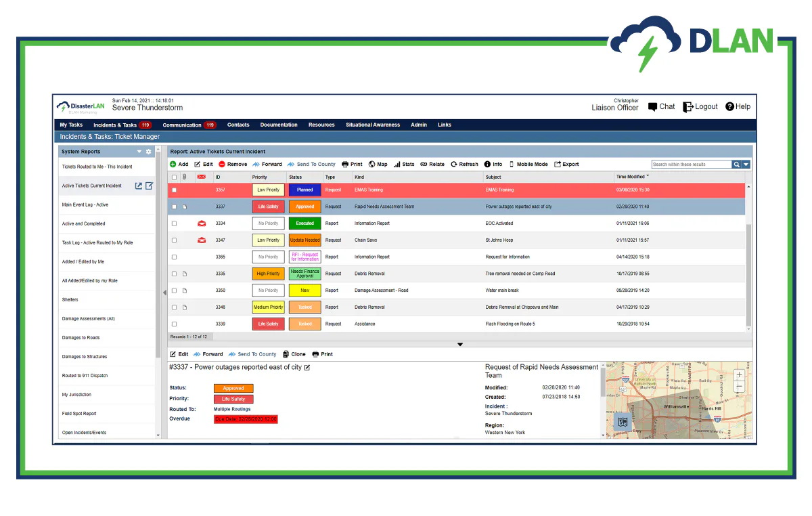Viewport: 812px width, 516px height.
Task: Click High Priority badge on ticket 3335
Action: [x=268, y=274]
